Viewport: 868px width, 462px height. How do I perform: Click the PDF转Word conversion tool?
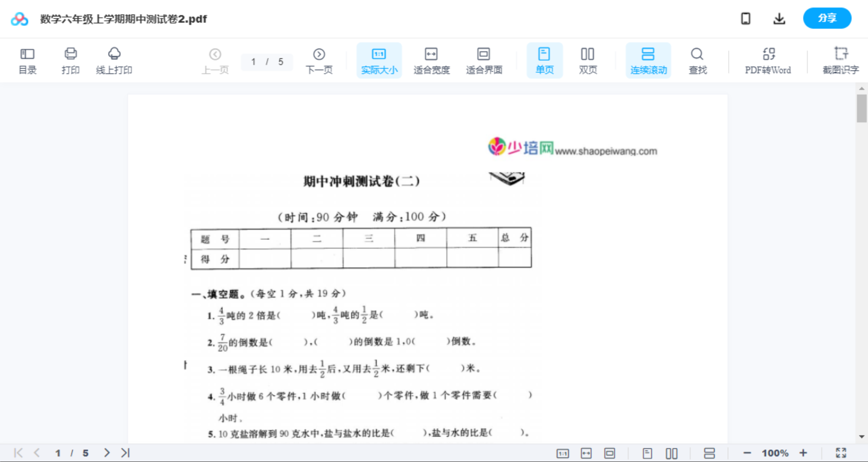point(767,60)
